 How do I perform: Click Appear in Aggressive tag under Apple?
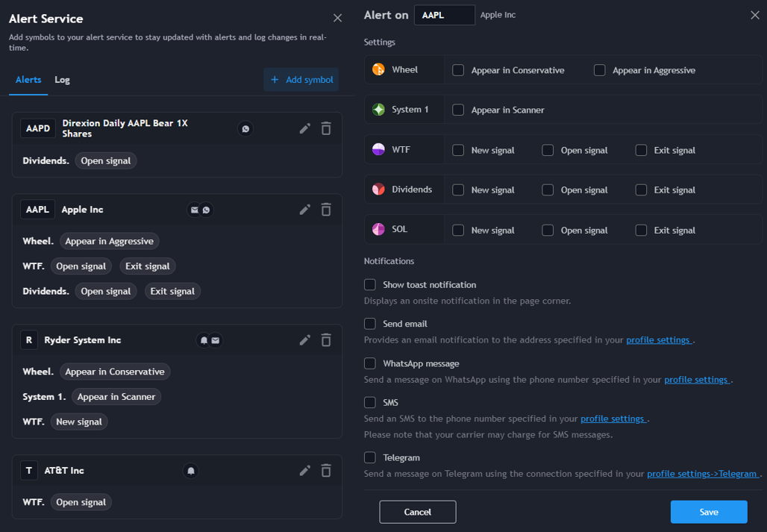[109, 241]
